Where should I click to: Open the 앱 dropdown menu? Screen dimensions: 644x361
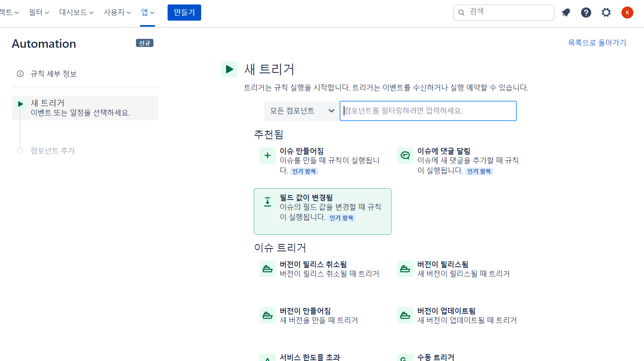[x=148, y=13]
